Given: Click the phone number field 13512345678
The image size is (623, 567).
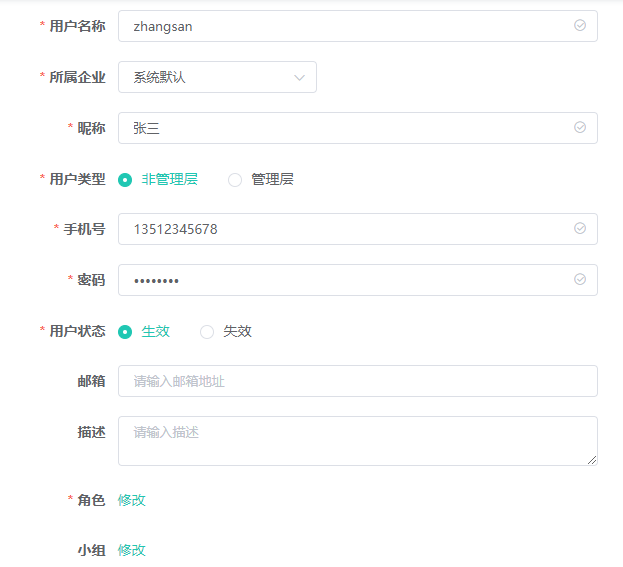Looking at the screenshot, I should point(358,229).
